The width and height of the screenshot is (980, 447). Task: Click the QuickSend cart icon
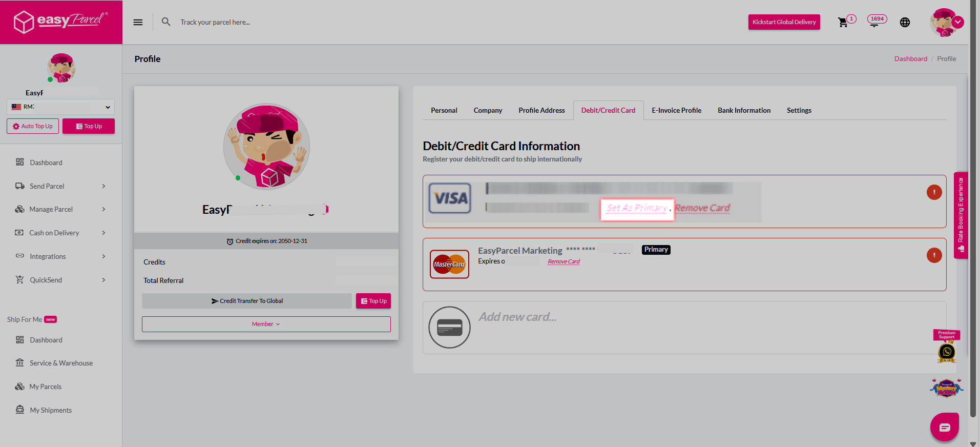tap(20, 279)
